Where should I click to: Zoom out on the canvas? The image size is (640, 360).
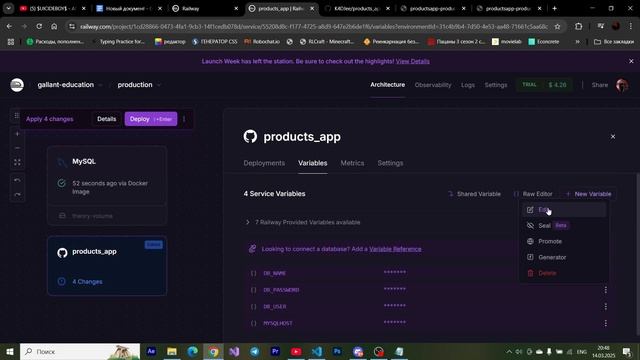pyautogui.click(x=17, y=148)
